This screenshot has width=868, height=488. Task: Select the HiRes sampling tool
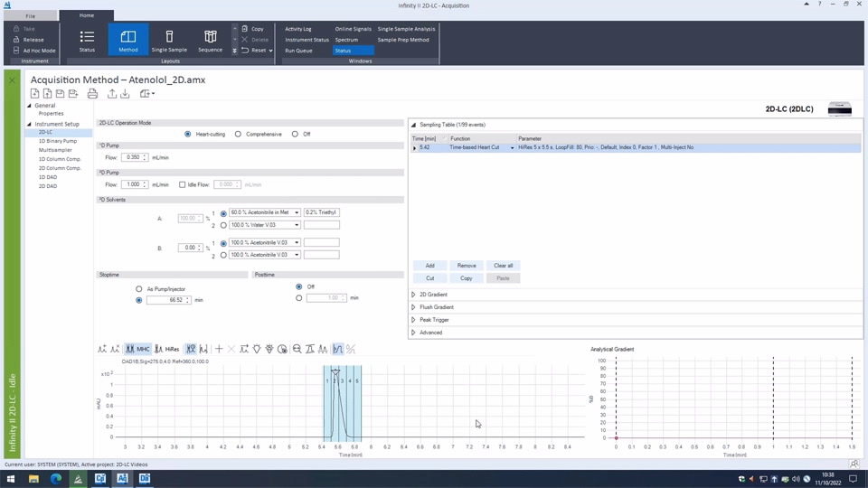pyautogui.click(x=167, y=349)
